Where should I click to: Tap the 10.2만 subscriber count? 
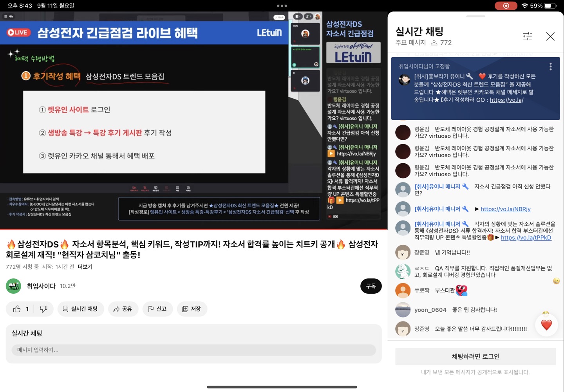68,286
